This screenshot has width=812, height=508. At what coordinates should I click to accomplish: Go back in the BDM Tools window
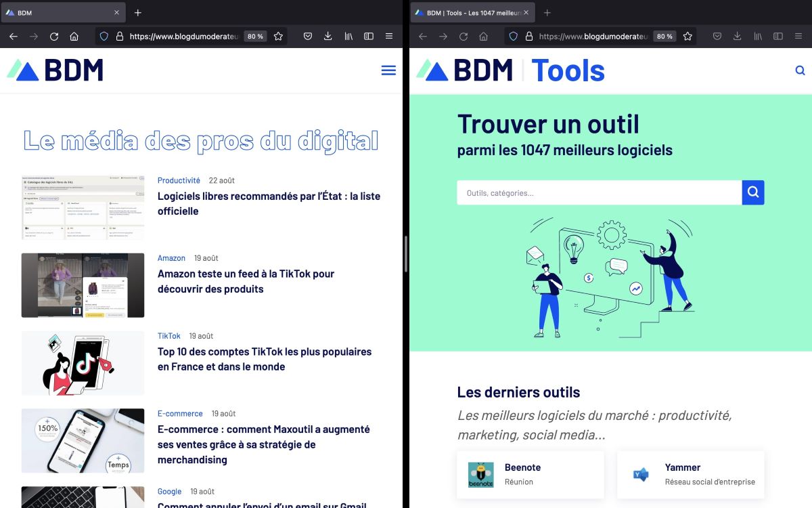(423, 37)
